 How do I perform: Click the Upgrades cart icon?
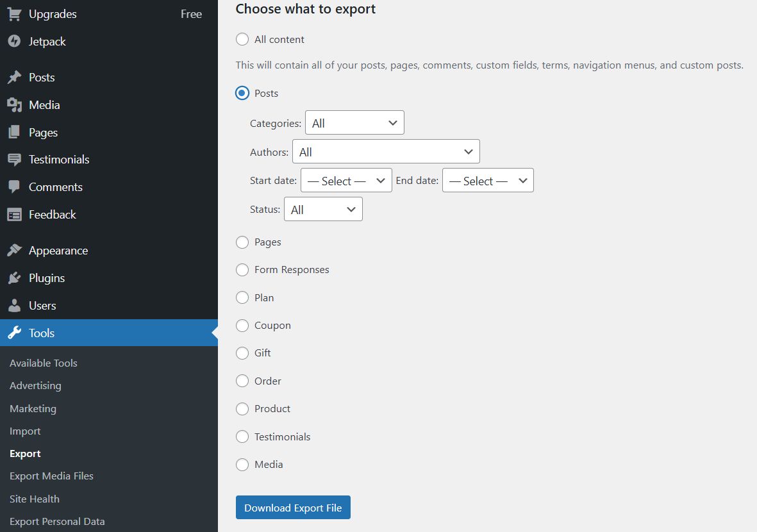click(x=14, y=13)
